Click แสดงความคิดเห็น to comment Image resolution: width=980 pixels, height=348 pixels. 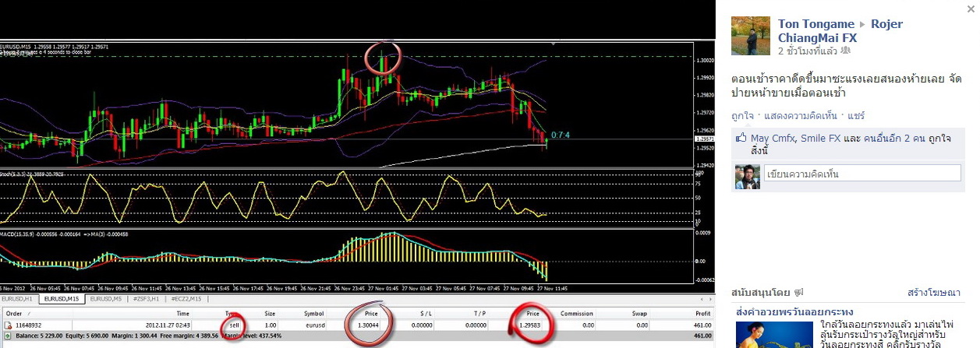coord(800,115)
